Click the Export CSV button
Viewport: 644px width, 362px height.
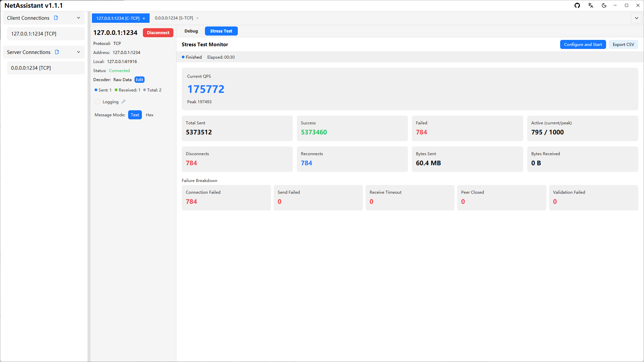point(623,45)
